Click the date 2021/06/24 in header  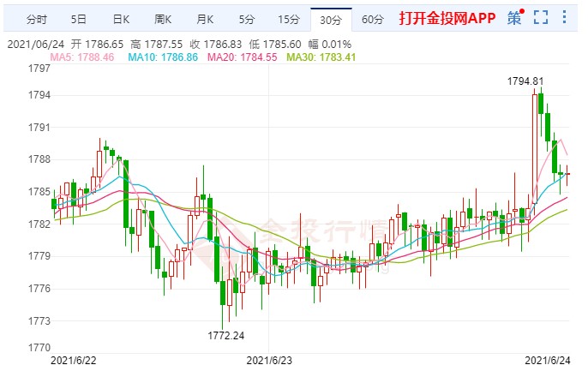coord(36,45)
